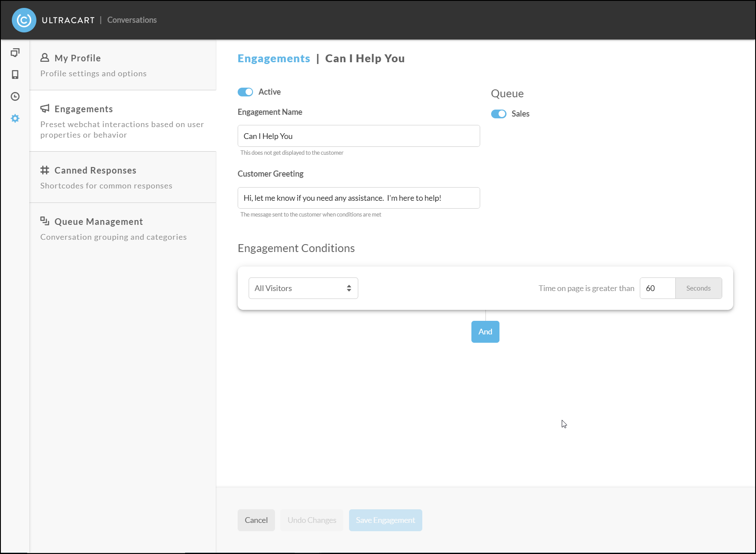Go to Queue Management section
Image resolution: width=756 pixels, height=554 pixels.
tap(123, 228)
